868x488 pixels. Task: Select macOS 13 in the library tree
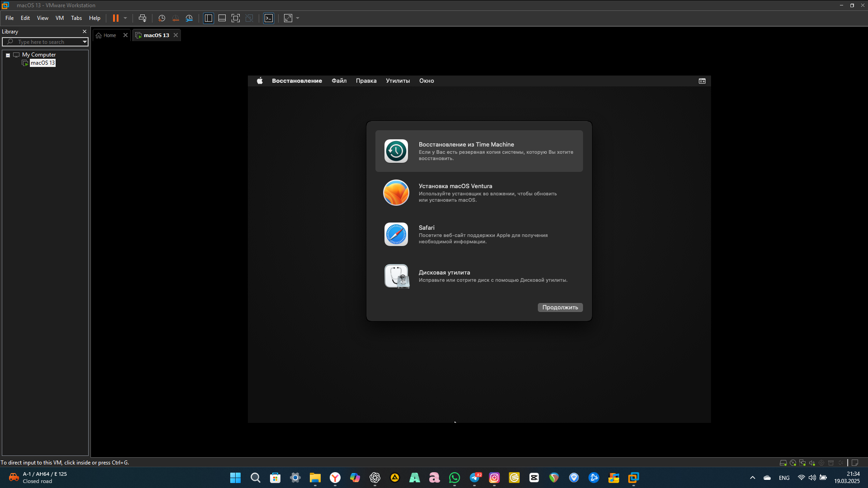[x=43, y=63]
